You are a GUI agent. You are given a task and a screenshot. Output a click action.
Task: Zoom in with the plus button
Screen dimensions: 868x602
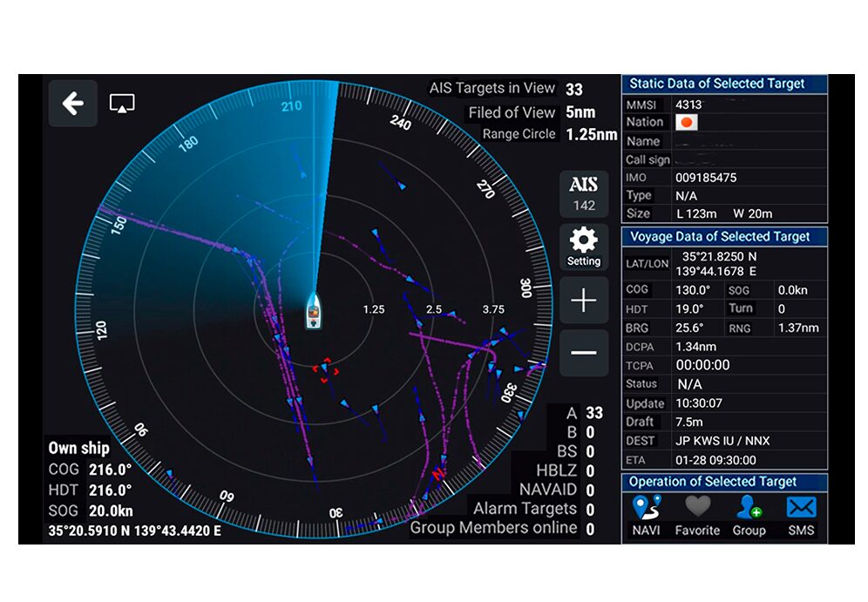583,301
